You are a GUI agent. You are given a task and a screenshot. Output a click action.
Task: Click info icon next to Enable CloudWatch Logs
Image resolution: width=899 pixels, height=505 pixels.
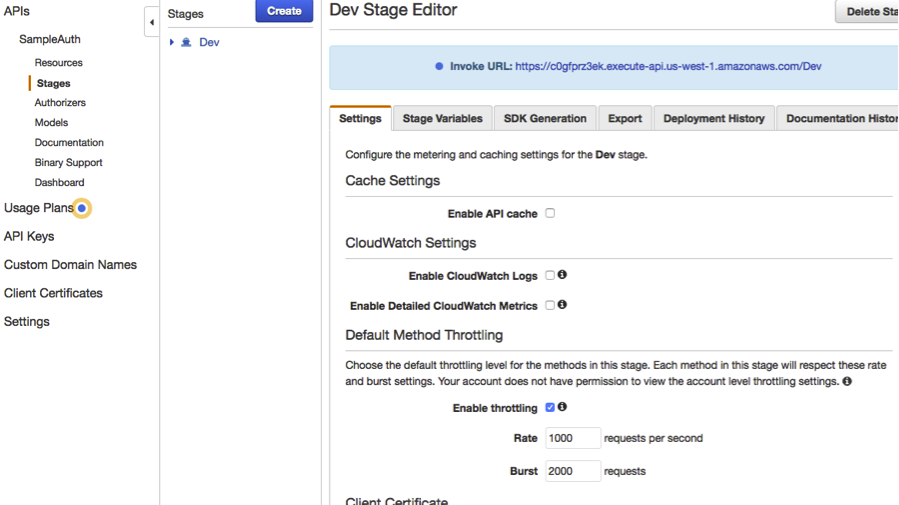pyautogui.click(x=562, y=275)
